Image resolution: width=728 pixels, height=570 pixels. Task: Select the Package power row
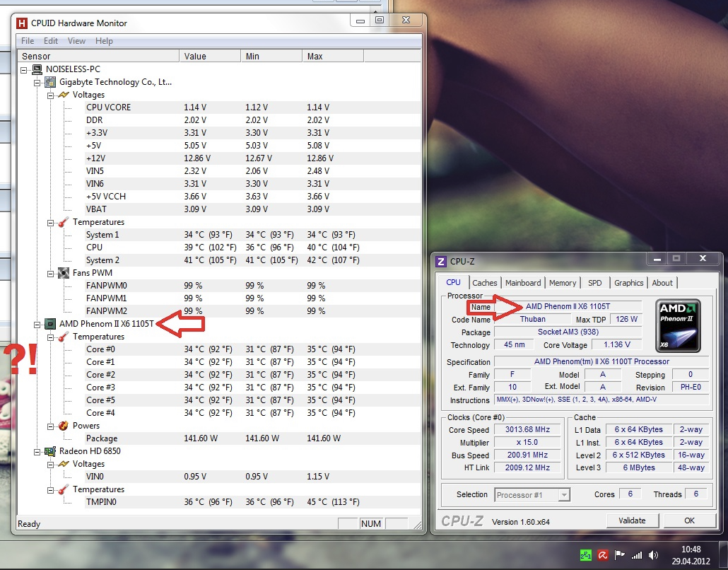252,438
